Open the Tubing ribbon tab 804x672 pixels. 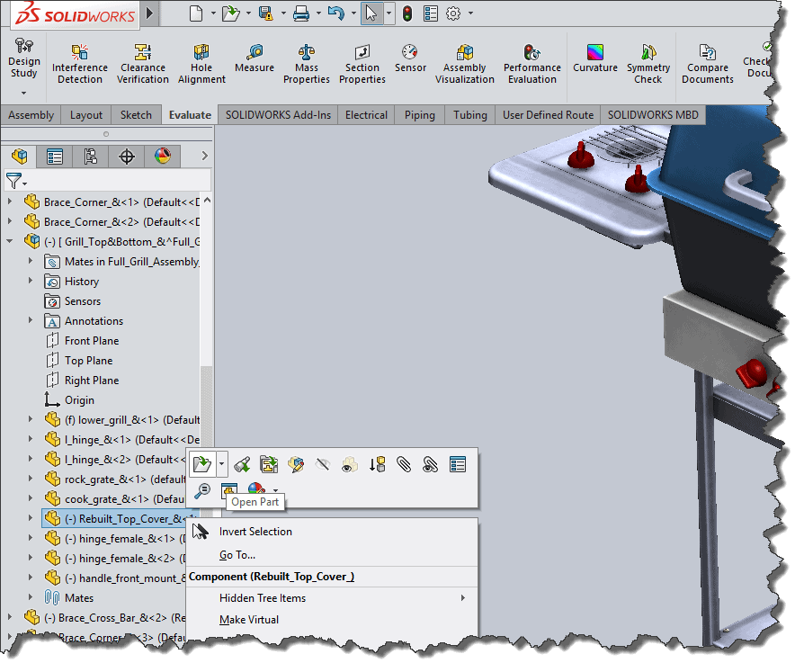(469, 115)
